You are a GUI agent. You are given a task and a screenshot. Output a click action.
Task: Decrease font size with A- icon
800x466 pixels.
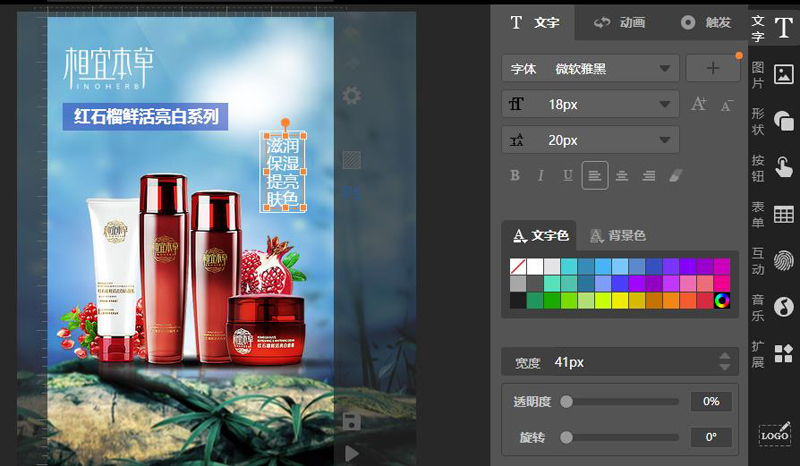pyautogui.click(x=727, y=105)
